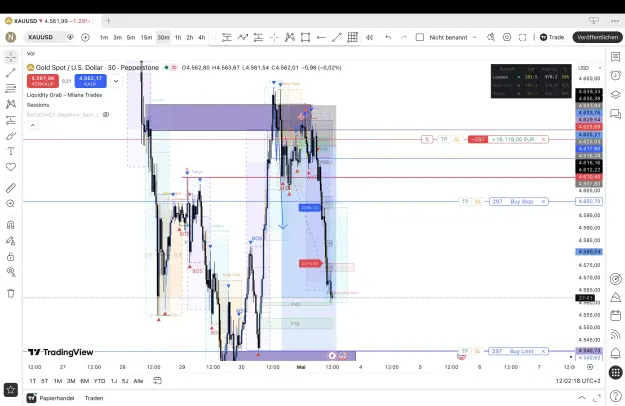Open the news feed icon

[615, 334]
